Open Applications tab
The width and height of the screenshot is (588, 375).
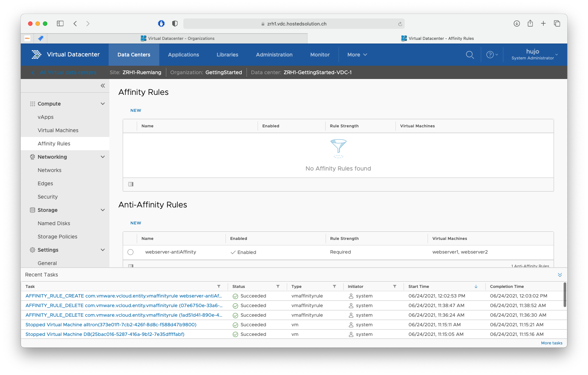tap(183, 55)
